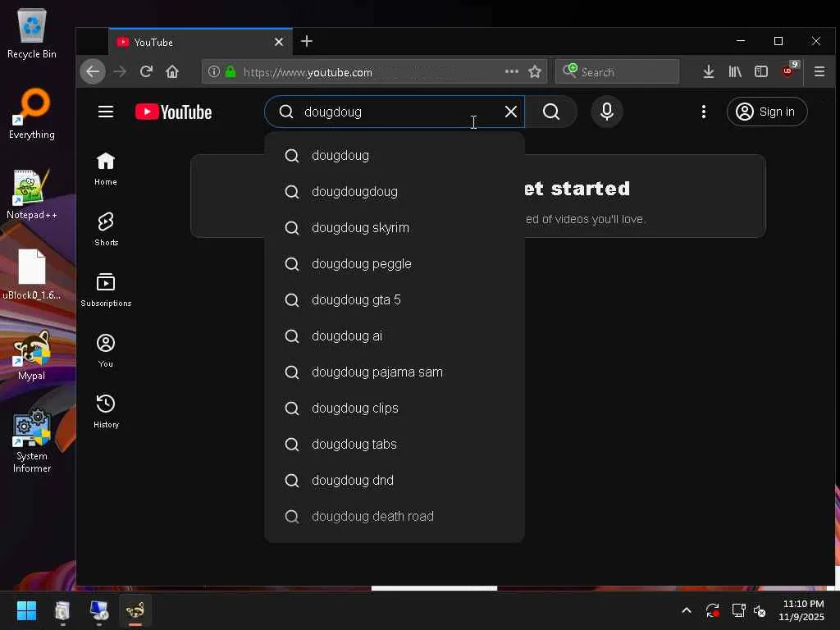Select the YouTube browser tab

click(x=201, y=42)
